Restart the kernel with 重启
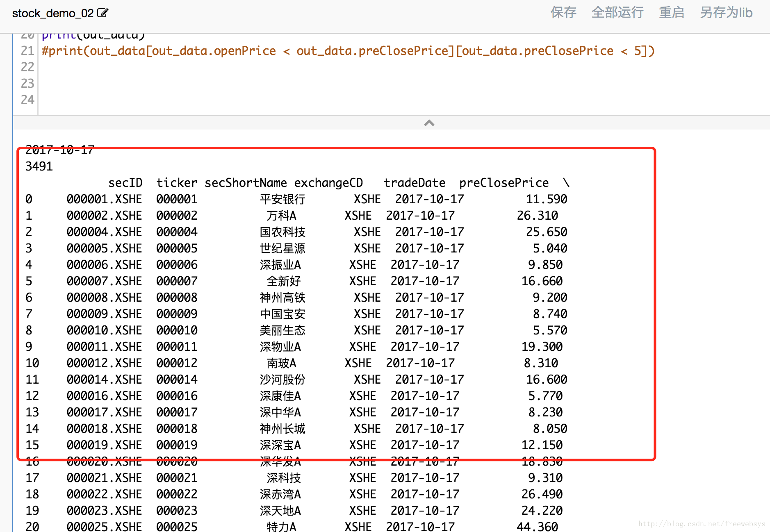The image size is (770, 532). coord(672,13)
